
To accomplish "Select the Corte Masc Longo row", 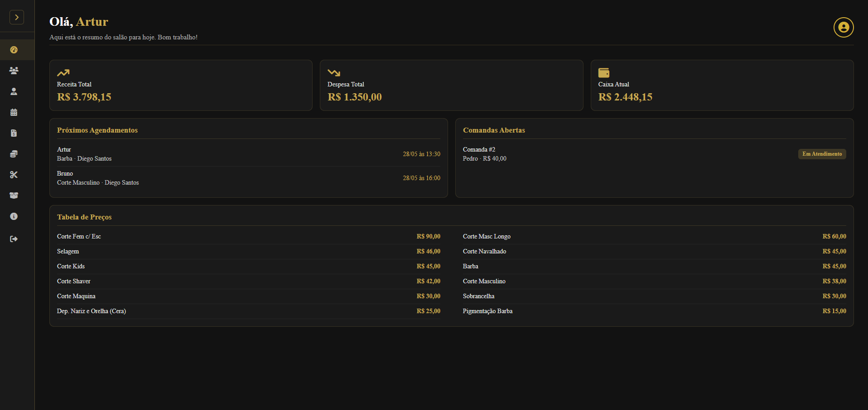I will pyautogui.click(x=654, y=236).
